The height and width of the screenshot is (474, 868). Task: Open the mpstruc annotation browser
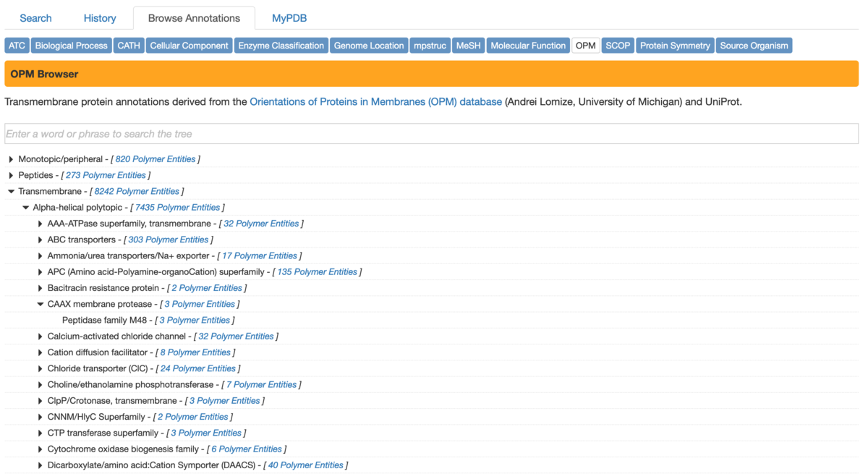(x=430, y=45)
